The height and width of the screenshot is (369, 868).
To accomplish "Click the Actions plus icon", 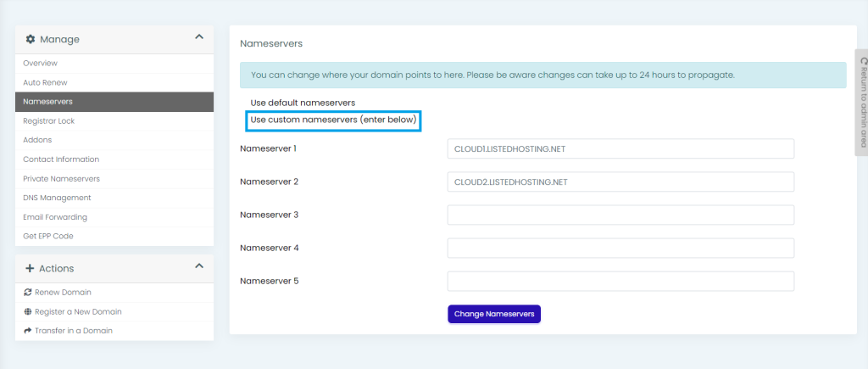I will point(30,268).
